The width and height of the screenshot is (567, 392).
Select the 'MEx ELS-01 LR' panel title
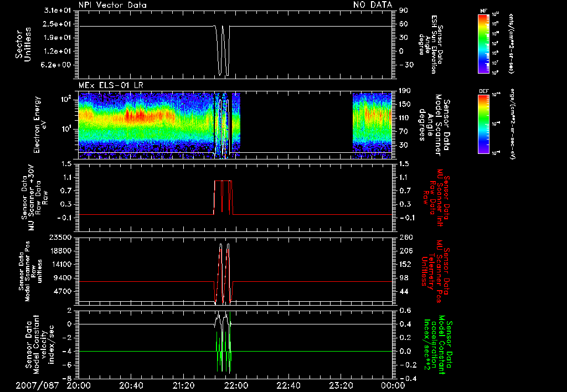tap(111, 85)
